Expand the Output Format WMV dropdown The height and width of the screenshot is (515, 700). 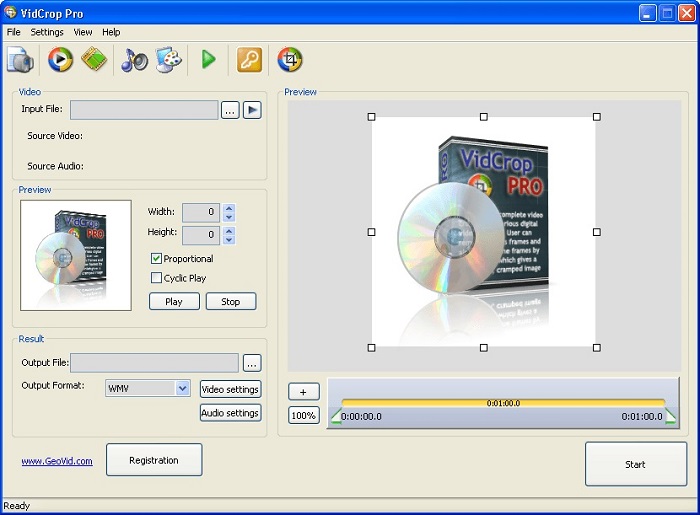coord(182,388)
